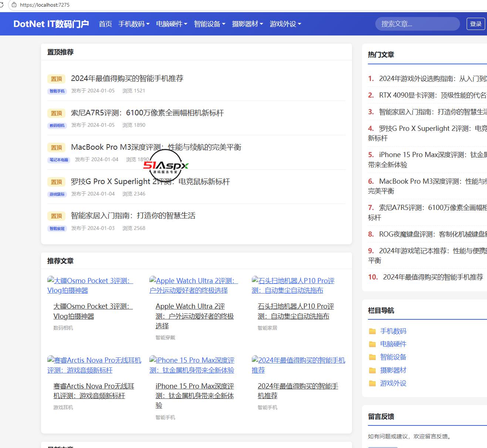Image resolution: width=487 pixels, height=448 pixels.
Task: Open the 游戏外设 navigation dropdown
Action: tap(285, 24)
